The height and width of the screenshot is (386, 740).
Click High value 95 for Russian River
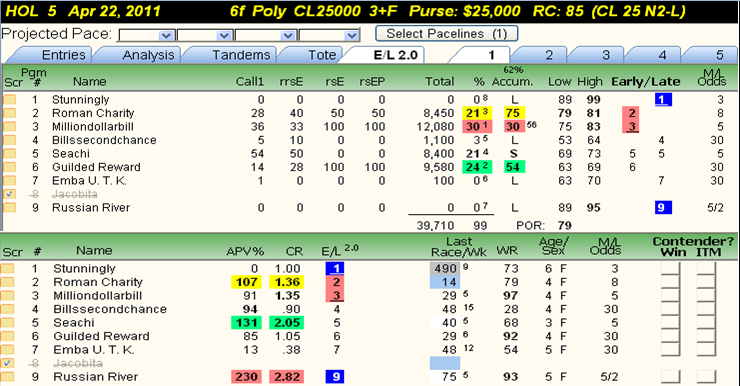pos(593,208)
